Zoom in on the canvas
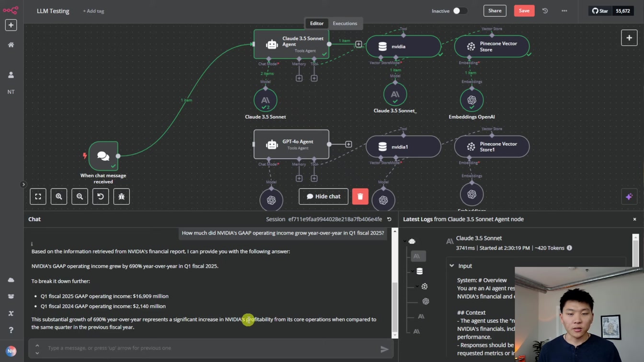644x362 pixels. pos(59,196)
